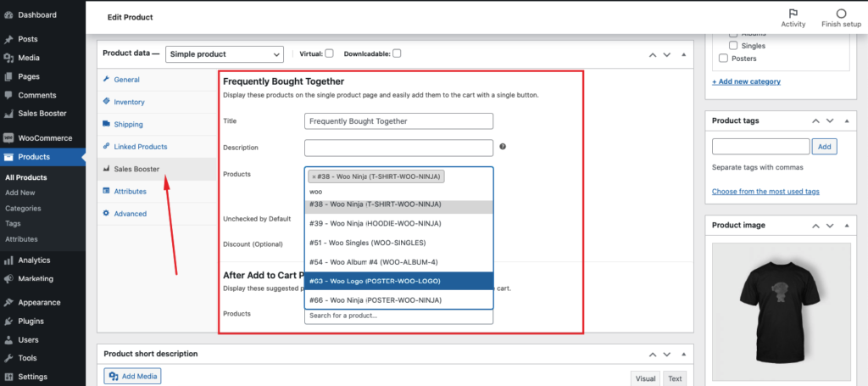Viewport: 868px width, 386px height.
Task: Collapse the Product tags panel
Action: [847, 120]
